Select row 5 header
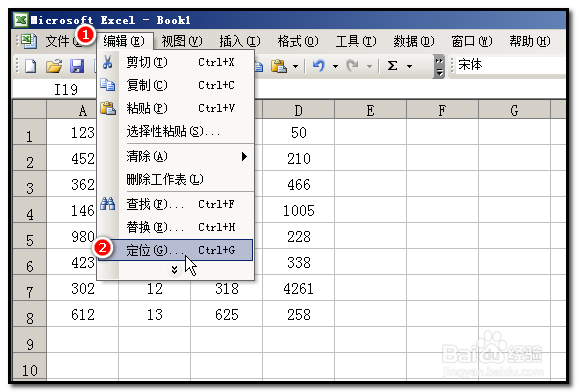The height and width of the screenshot is (392, 577). pyautogui.click(x=29, y=236)
